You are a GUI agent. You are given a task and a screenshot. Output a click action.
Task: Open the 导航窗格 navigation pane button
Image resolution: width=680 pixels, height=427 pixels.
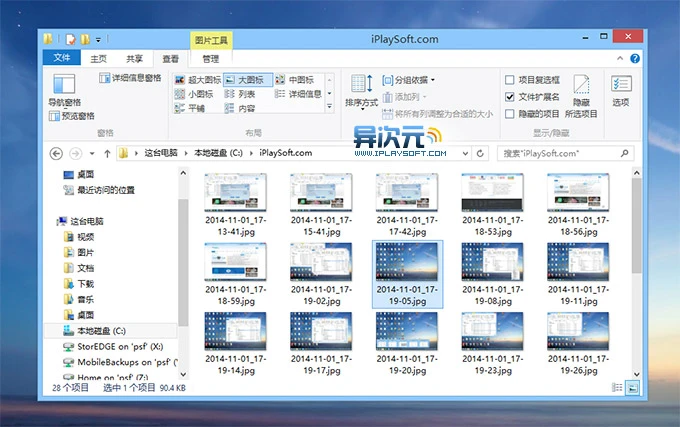(x=64, y=90)
